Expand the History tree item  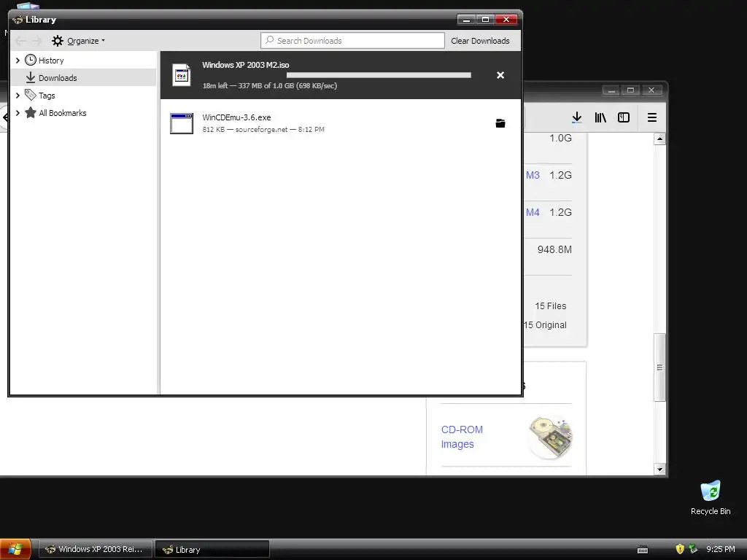tap(18, 60)
